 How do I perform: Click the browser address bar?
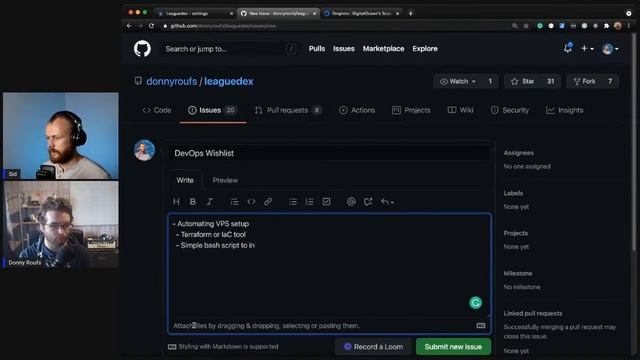pyautogui.click(x=335, y=26)
